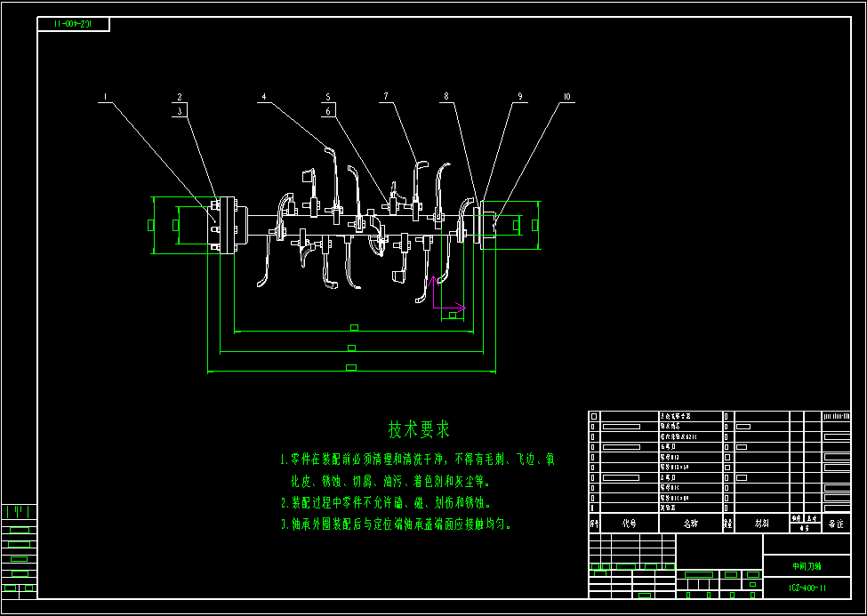Select part balloon number 10
The image size is (867, 616).
click(566, 97)
